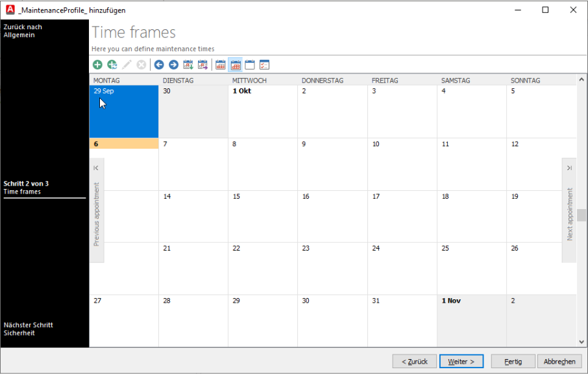Select the 1 Okt calendar day cell

pos(262,112)
